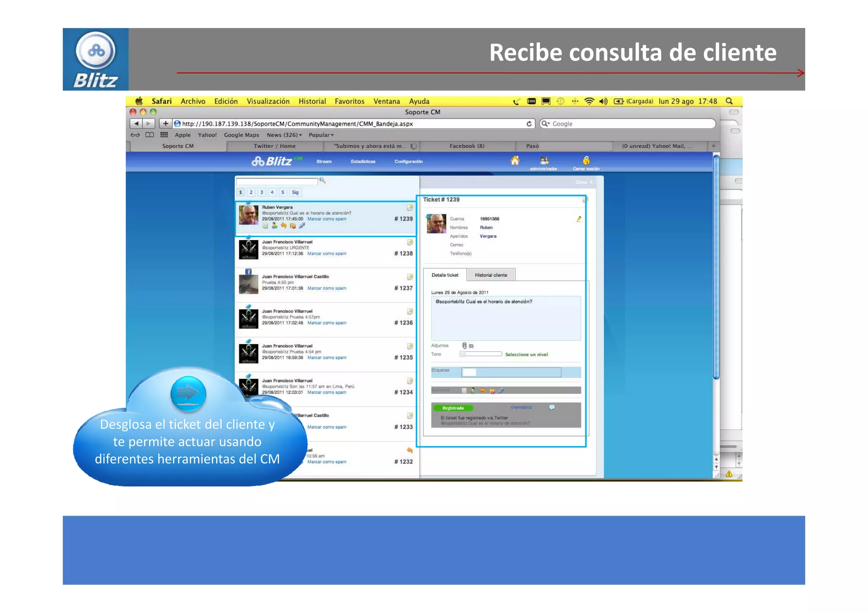Open the Twitter / Home browser tab

tap(274, 146)
